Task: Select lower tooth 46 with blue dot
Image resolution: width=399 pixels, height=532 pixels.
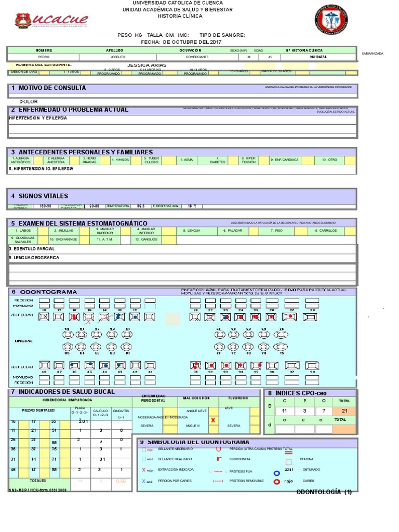Action: 75,365
